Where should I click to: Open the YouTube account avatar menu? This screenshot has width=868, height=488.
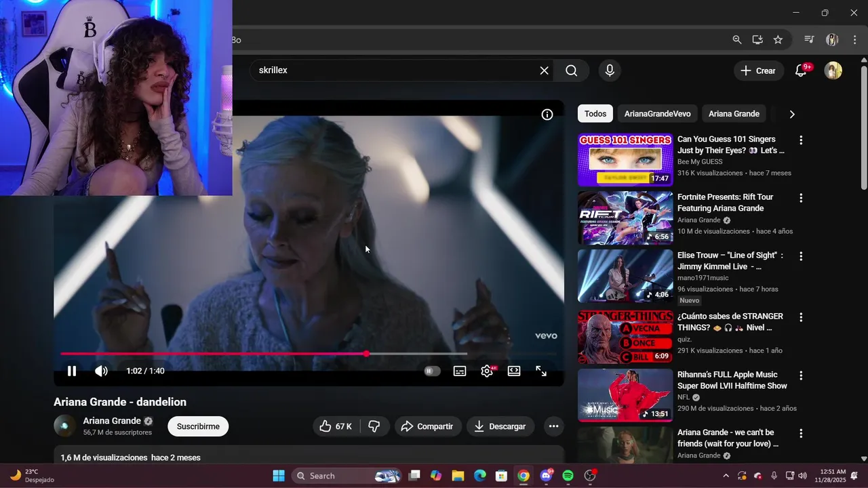(x=833, y=70)
